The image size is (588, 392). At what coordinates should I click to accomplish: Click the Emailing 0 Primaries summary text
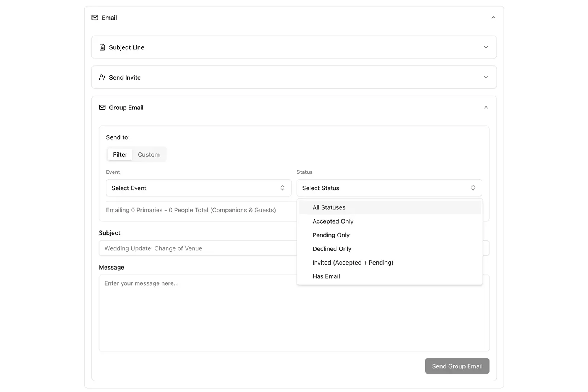pyautogui.click(x=191, y=210)
